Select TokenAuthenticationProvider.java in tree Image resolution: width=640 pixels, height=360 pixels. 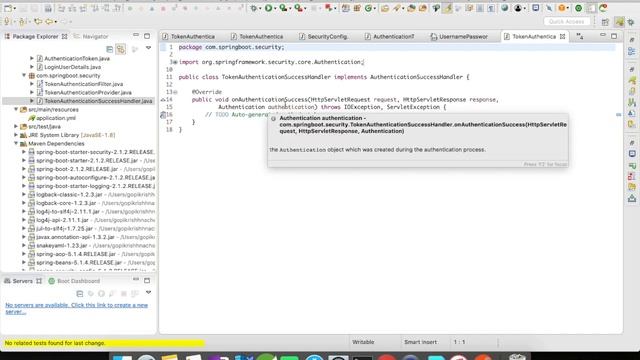(88, 92)
